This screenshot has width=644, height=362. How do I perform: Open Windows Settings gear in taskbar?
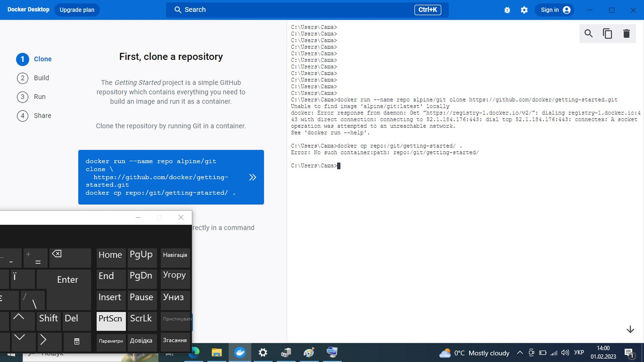pos(263,352)
